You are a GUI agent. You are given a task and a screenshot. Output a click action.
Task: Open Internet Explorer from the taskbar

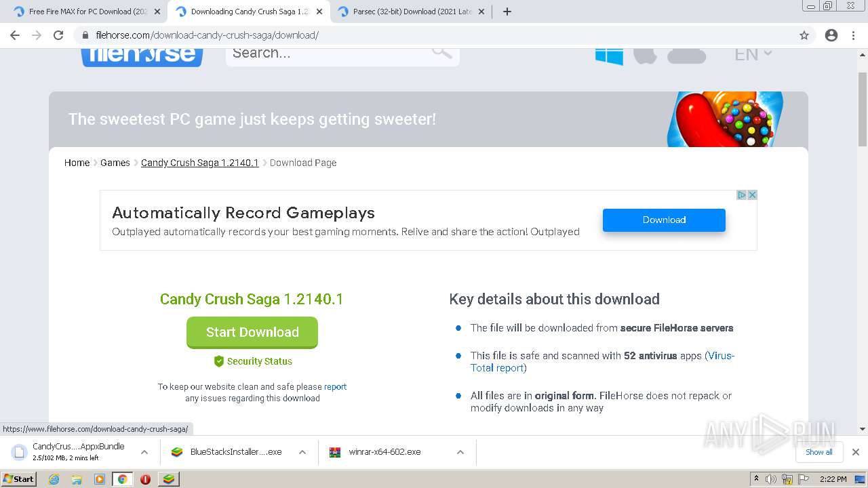(54, 479)
